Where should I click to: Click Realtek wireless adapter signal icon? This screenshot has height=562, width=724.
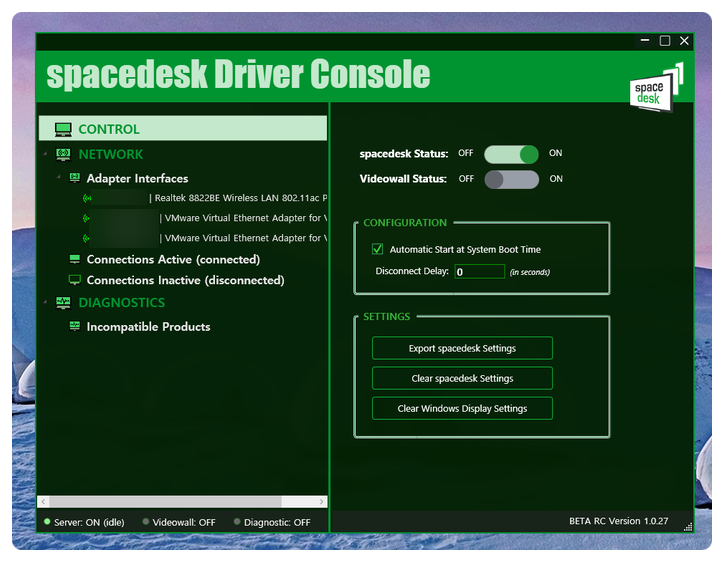(x=87, y=198)
